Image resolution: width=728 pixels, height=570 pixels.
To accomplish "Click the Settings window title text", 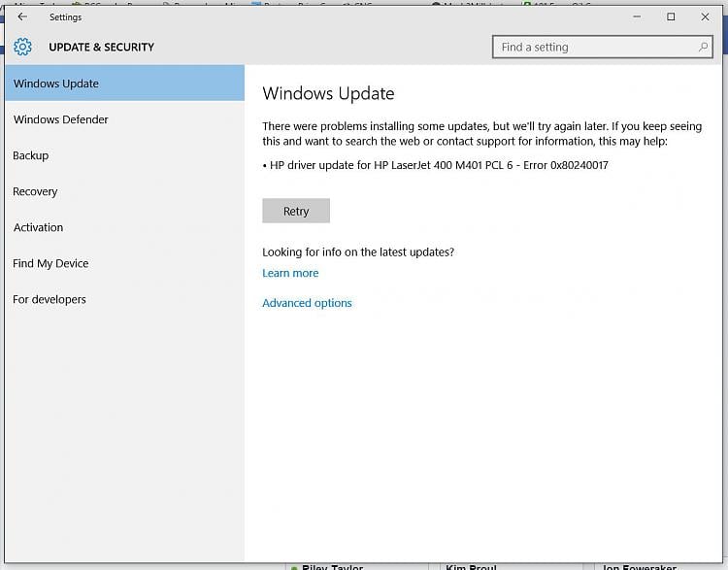I will 65,17.
